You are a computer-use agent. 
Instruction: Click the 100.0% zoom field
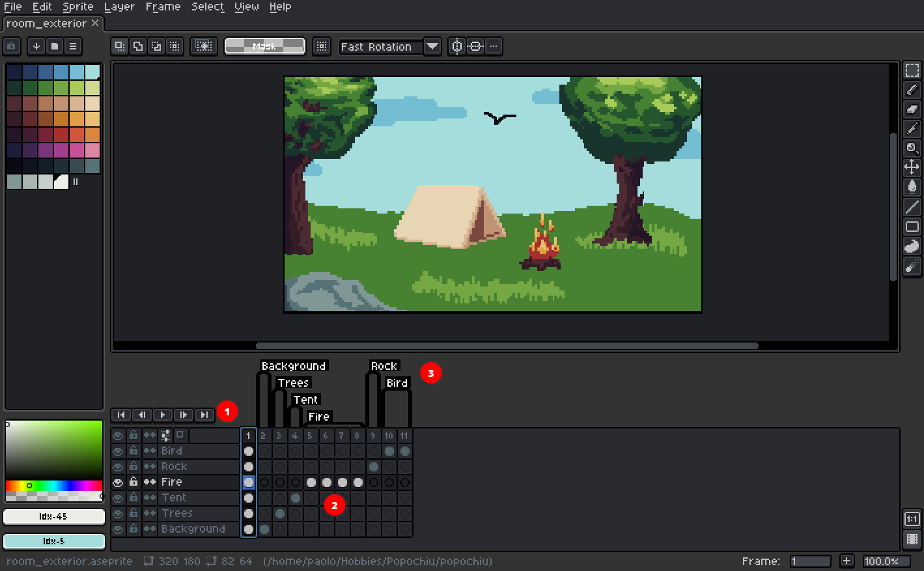tap(887, 561)
